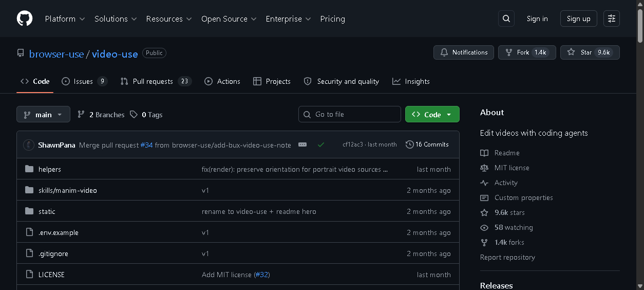This screenshot has height=290, width=644.
Task: Open the video-use repository name link
Action: pos(115,53)
